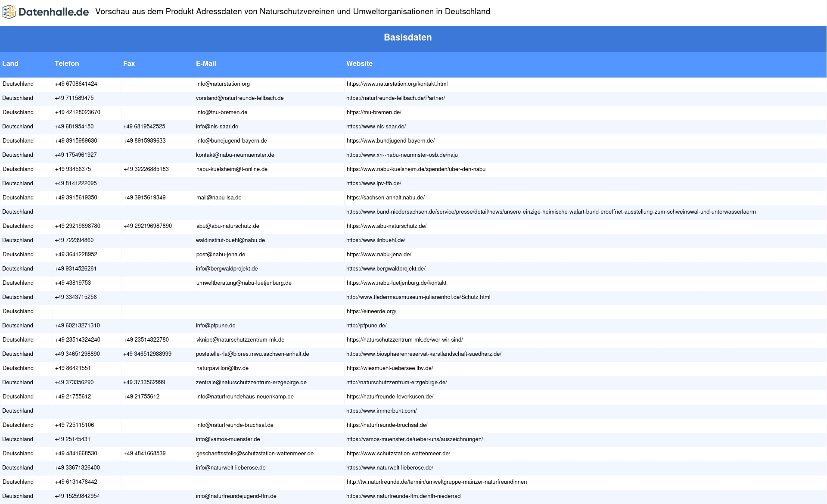
Task: Select phone +49 33671326400
Action: tap(77, 468)
